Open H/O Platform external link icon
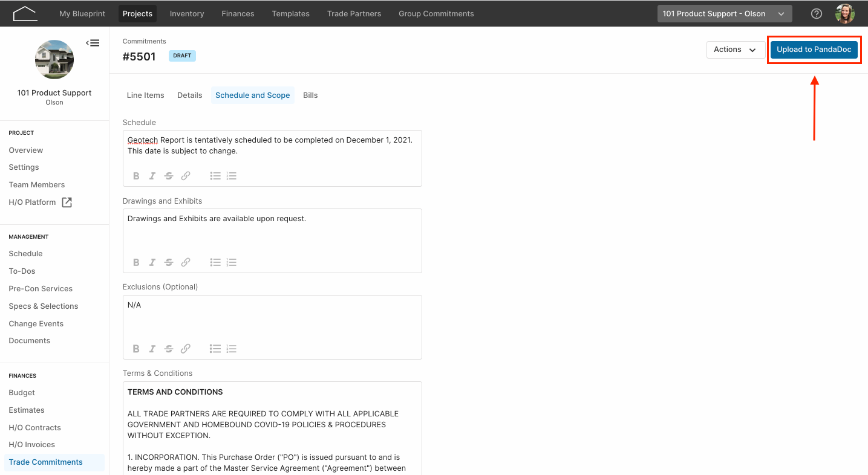This screenshot has height=475, width=868. [x=67, y=202]
